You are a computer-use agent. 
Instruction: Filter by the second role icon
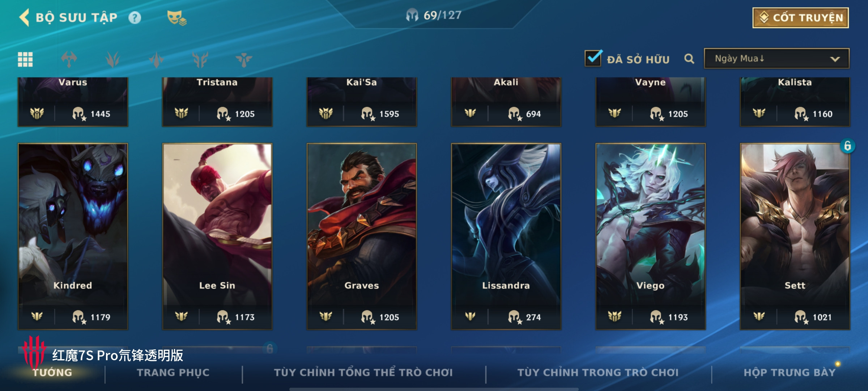(x=113, y=59)
